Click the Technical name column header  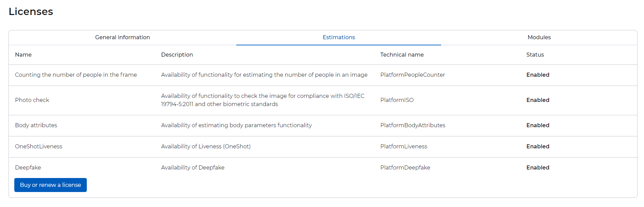click(402, 55)
